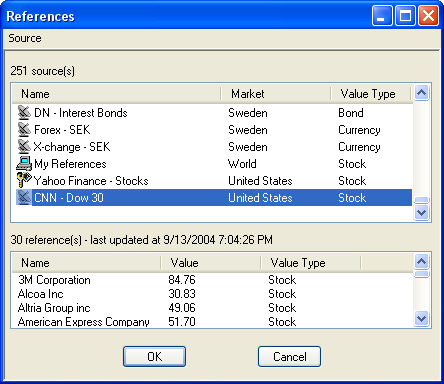The width and height of the screenshot is (444, 384).
Task: Sort references by Name column in references list
Action: pyautogui.click(x=87, y=263)
